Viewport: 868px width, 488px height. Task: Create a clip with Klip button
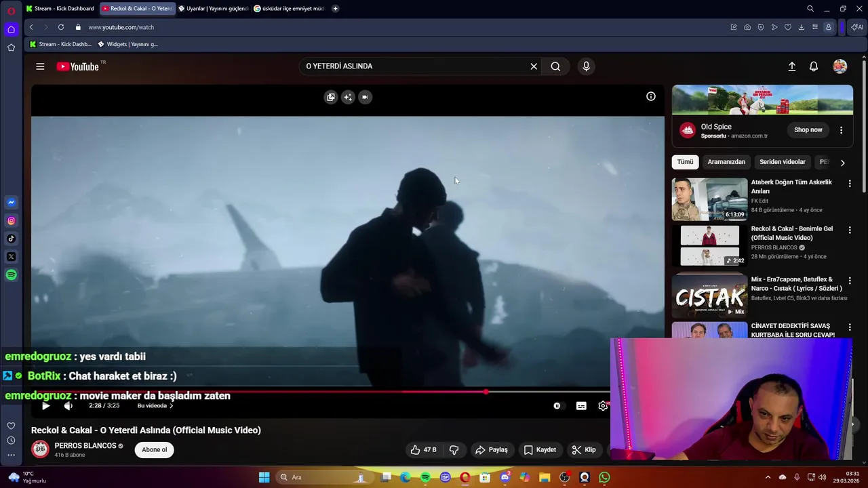point(584,450)
